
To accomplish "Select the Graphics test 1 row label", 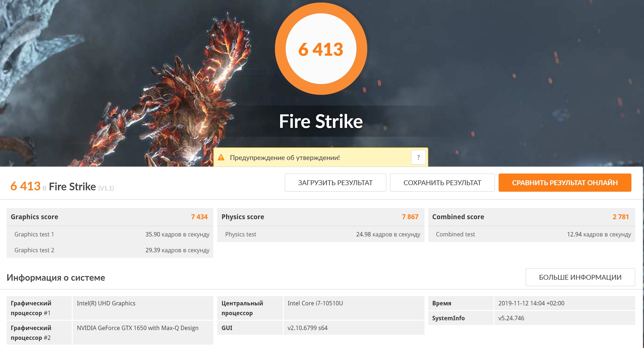I will pos(34,234).
